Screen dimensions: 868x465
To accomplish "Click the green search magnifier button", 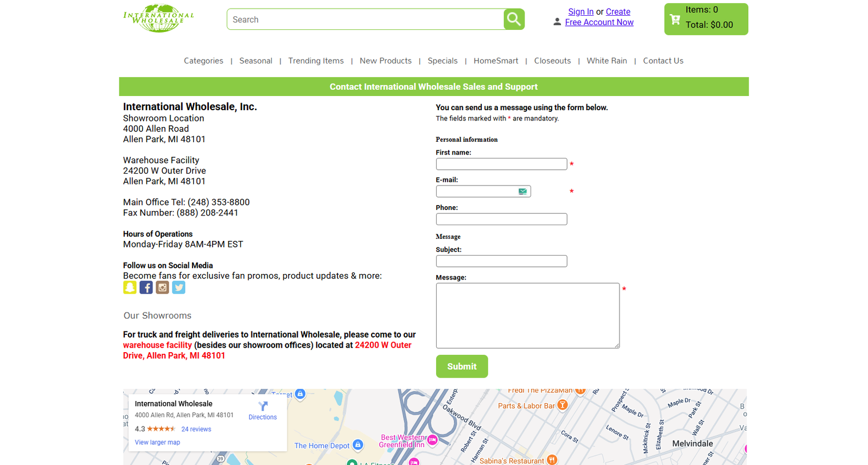I will [513, 20].
